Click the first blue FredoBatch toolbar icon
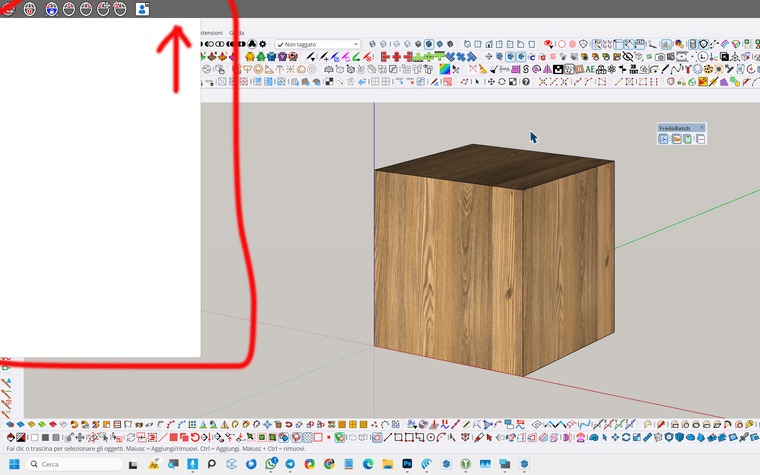760x475 pixels. (x=663, y=139)
